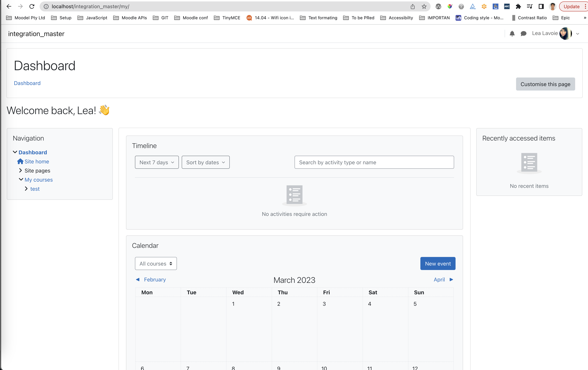Screen dimensions: 588x370
Task: Open the Coding style - Mo... bookmark
Action: point(479,17)
